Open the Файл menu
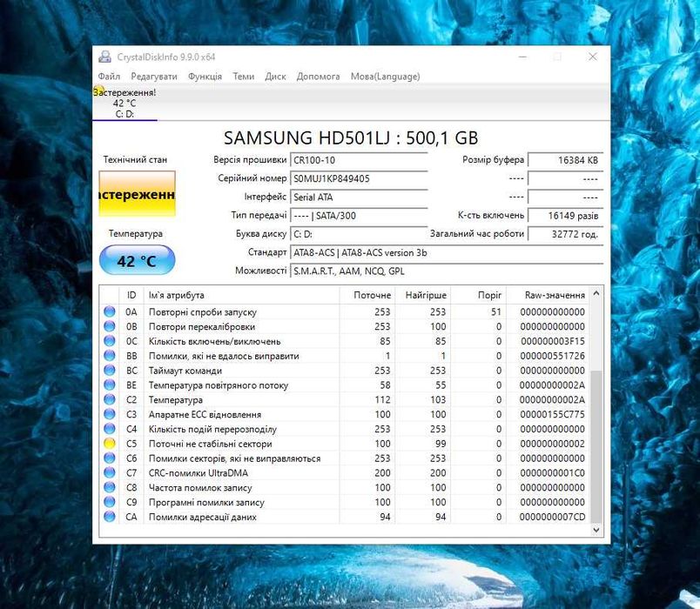Viewport: 700px width, 609px height. (x=109, y=77)
